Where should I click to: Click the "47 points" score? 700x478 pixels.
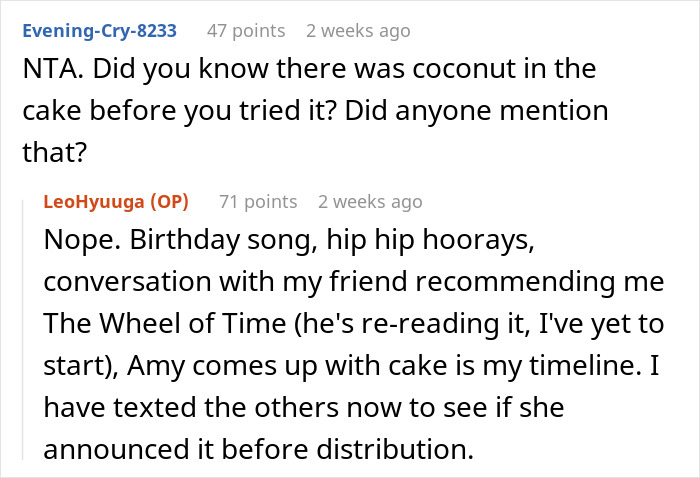coord(245,31)
